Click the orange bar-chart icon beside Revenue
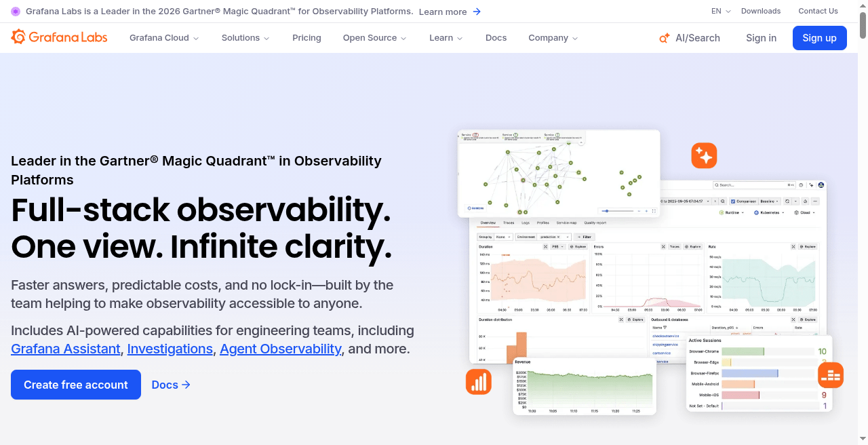Screen dimensions: 868x445 click(479, 381)
